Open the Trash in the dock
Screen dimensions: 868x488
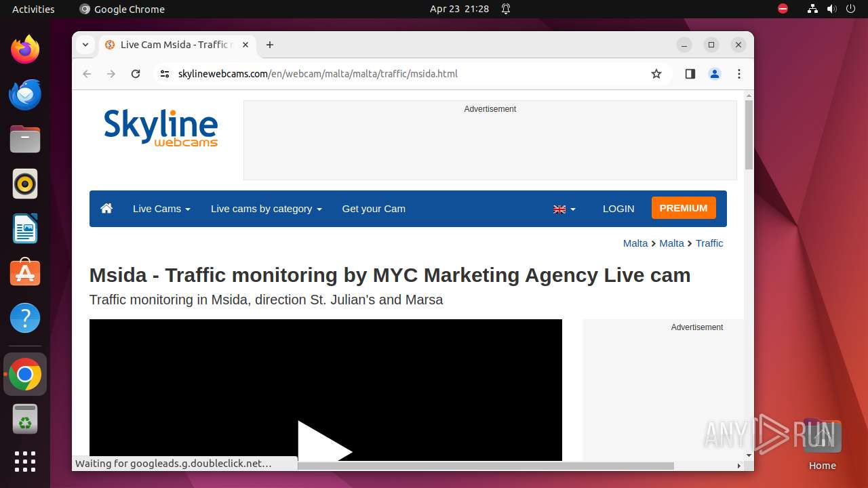tap(25, 419)
